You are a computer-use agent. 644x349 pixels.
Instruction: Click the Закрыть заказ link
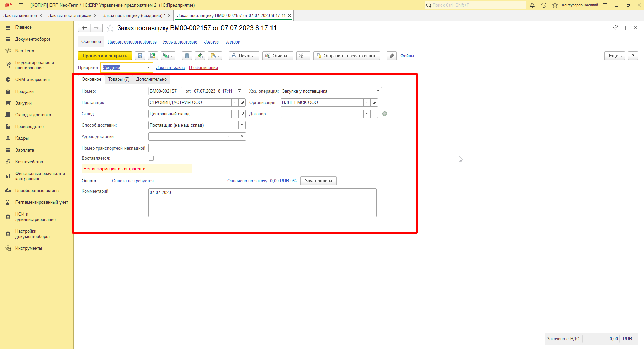click(x=170, y=68)
